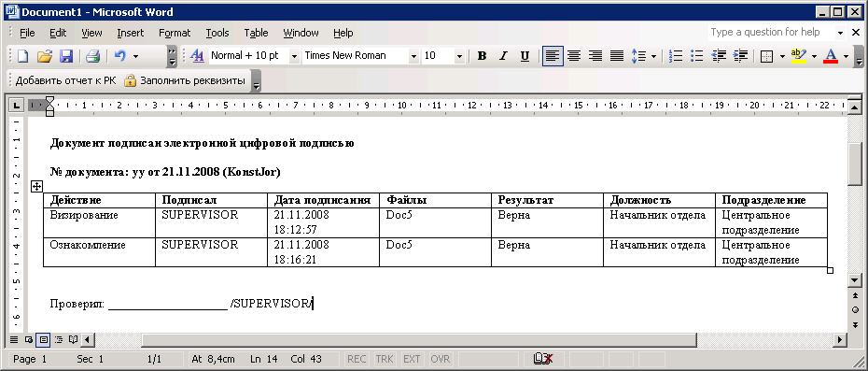
Task: Expand the Undo history dropdown
Action: [135, 56]
